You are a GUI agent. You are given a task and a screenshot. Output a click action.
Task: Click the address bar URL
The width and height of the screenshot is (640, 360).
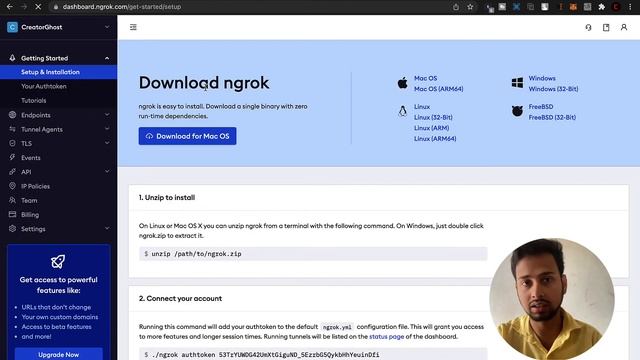pos(122,7)
